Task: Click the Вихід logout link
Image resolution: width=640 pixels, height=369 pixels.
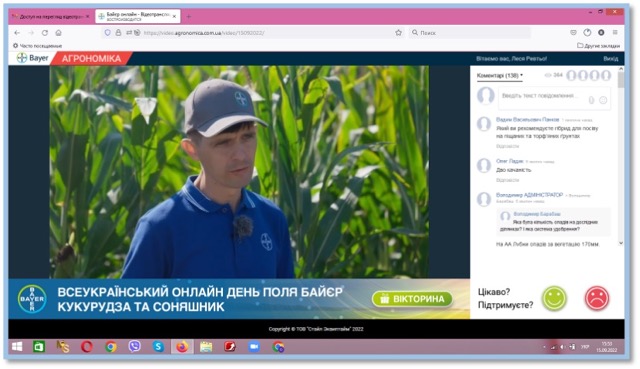Action: [x=611, y=59]
